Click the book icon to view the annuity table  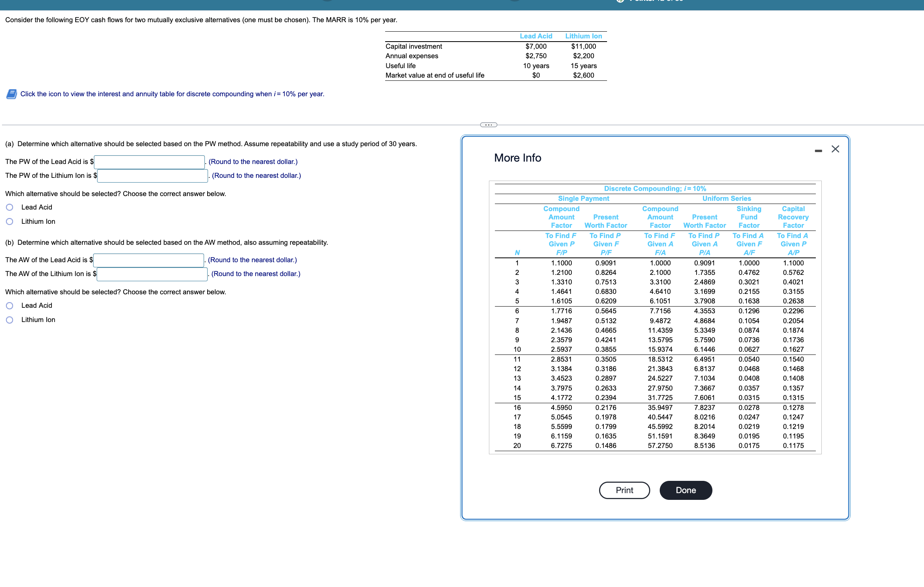pyautogui.click(x=11, y=94)
